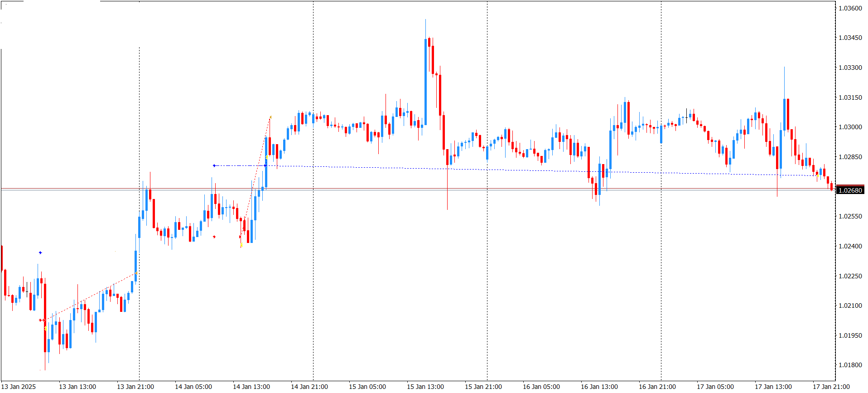Screen dimensions: 868x393
Task: Click the '13 Jan 13:00' time label
Action: [x=77, y=387]
